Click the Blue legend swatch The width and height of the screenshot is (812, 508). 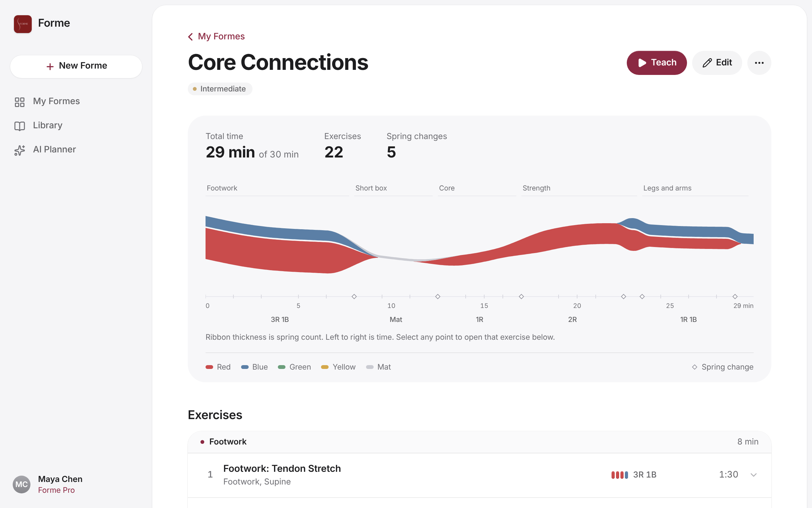(x=245, y=367)
